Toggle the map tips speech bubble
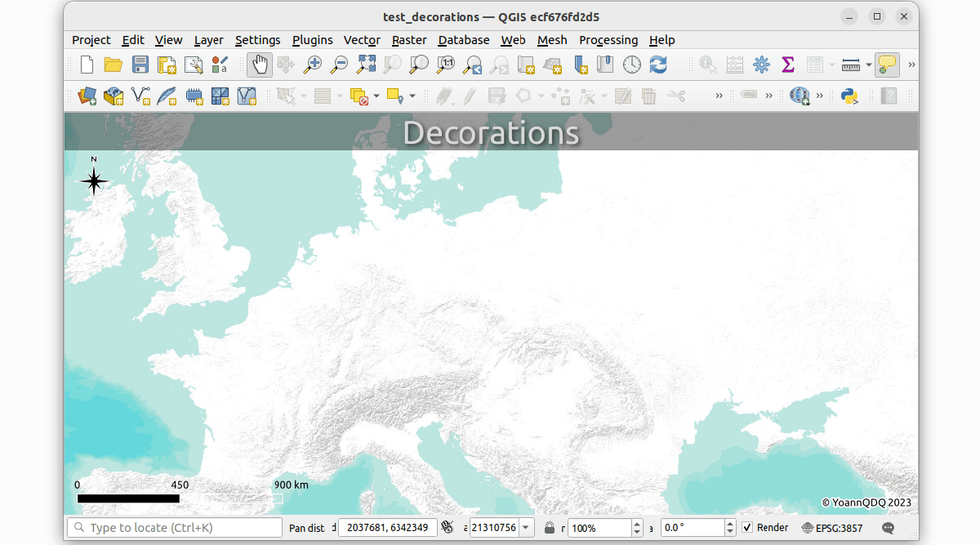 click(x=886, y=65)
